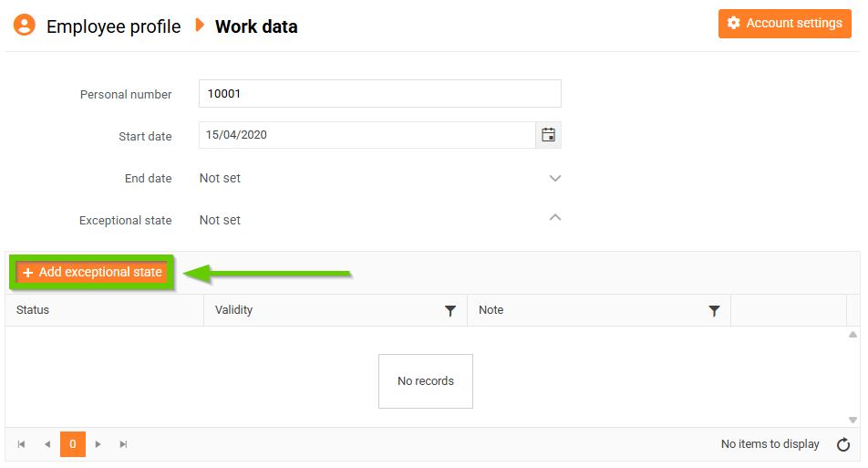Screen dimensions: 868x468
Task: Expand the End date section
Action: click(555, 179)
